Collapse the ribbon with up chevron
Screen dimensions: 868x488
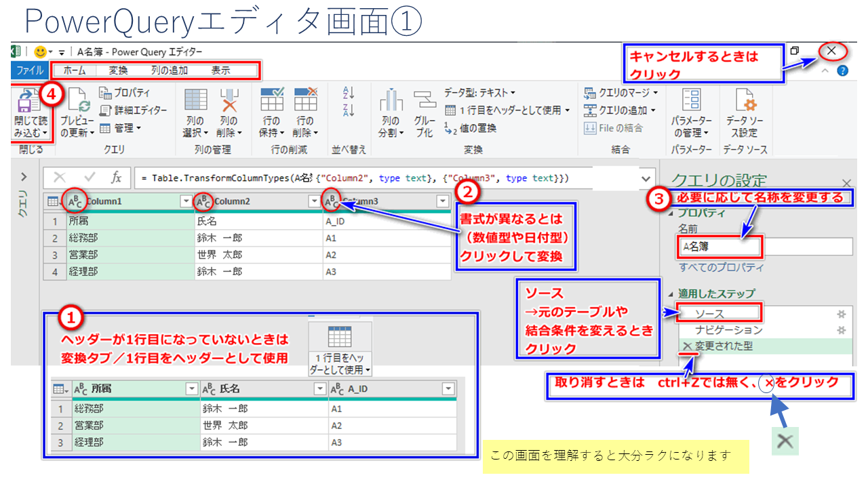pos(825,70)
